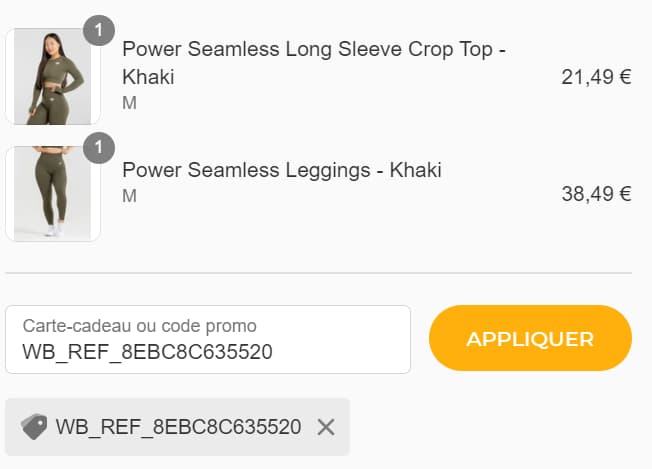
Task: Click size M under Leggings
Action: pos(129,196)
